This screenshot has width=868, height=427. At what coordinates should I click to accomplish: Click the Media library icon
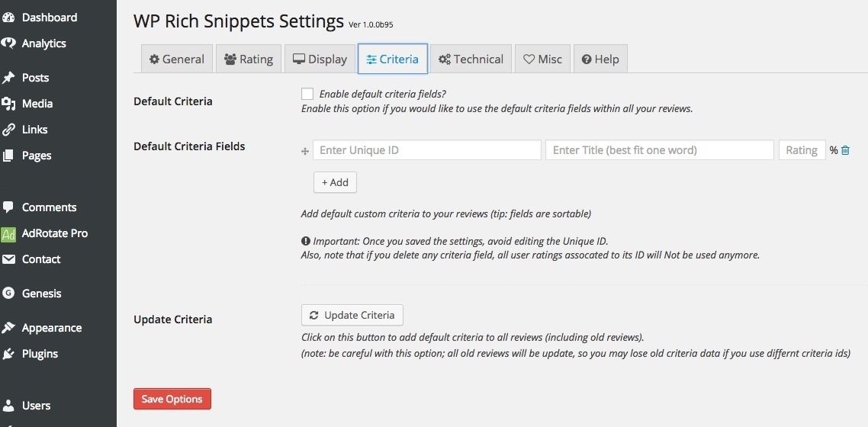[x=8, y=104]
